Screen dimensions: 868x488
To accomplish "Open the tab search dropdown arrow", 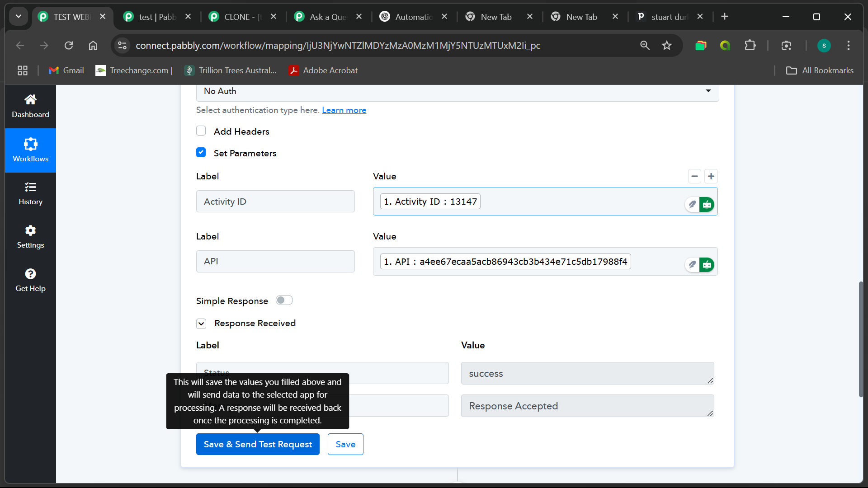I will (19, 17).
